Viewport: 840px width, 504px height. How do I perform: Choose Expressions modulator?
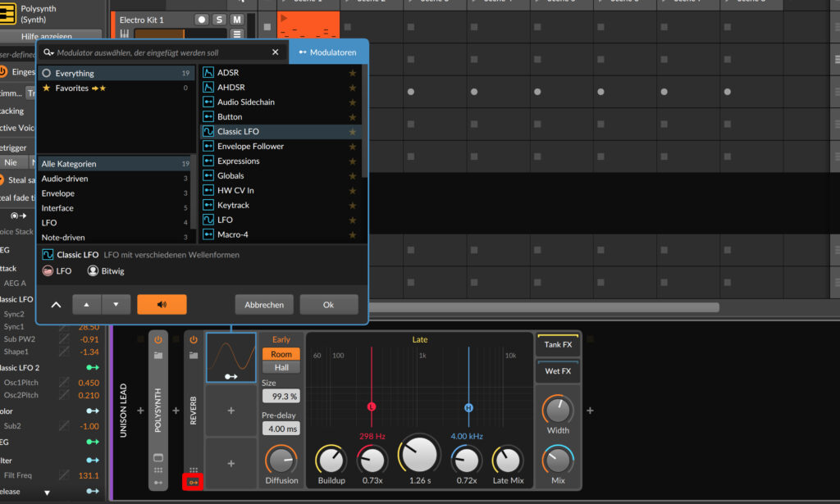[x=281, y=161]
